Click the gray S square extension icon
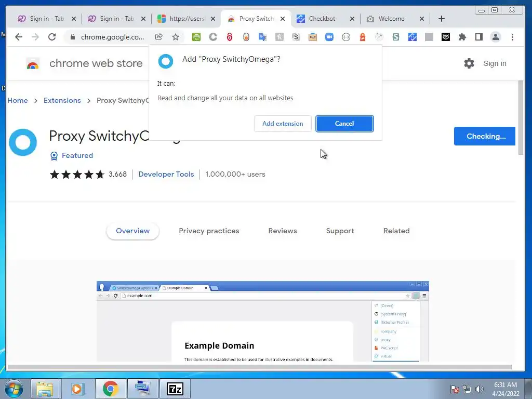 tap(296, 37)
